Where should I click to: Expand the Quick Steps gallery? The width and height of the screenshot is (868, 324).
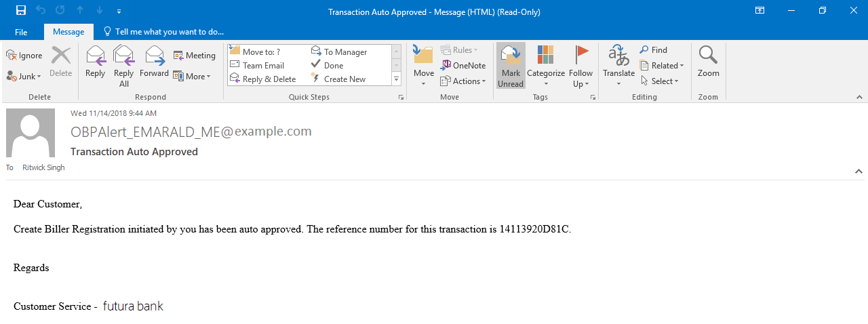coord(396,79)
